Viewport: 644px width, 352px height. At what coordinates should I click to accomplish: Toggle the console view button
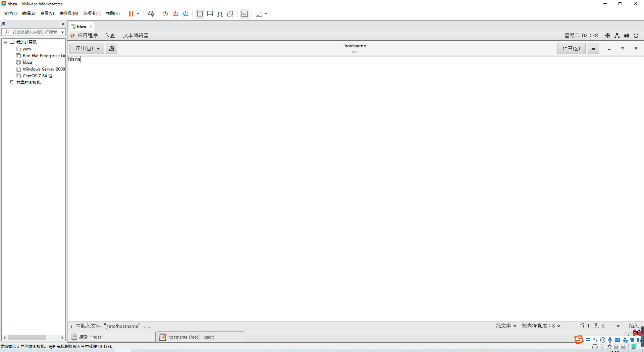tap(245, 14)
